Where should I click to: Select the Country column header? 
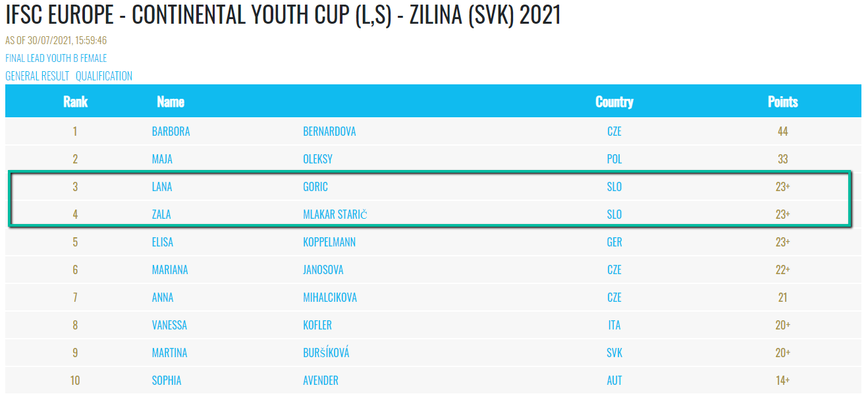point(614,101)
